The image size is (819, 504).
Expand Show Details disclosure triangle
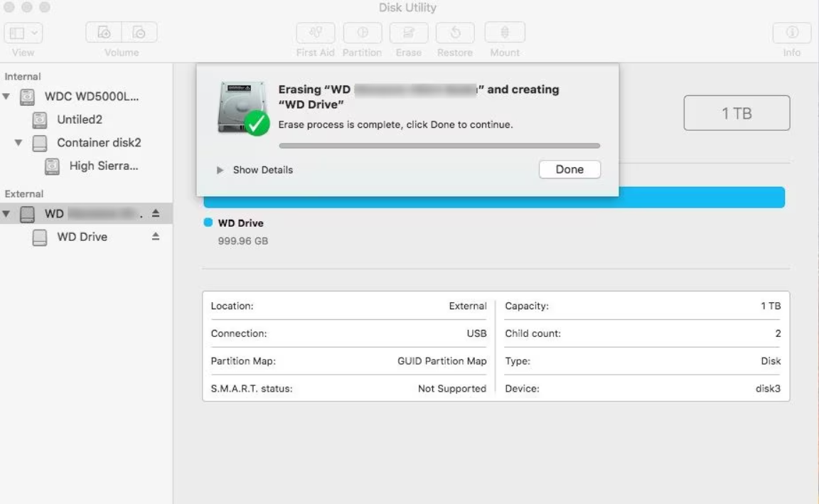pos(220,171)
